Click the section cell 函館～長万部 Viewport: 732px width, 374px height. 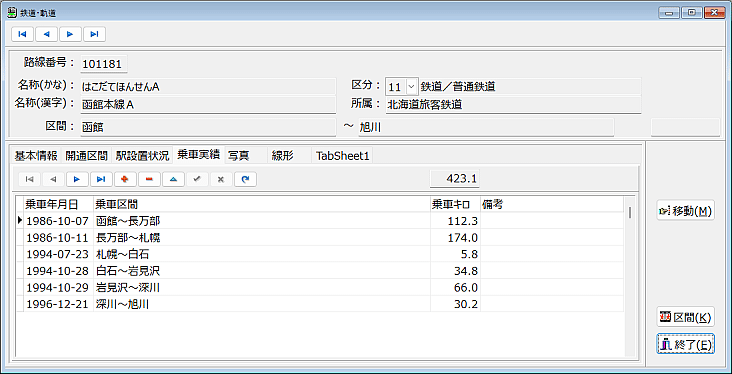261,221
